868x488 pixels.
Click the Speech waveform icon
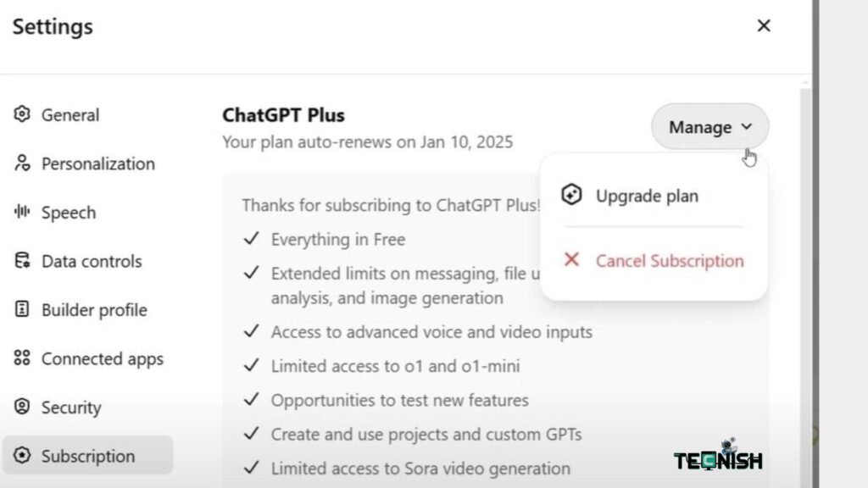click(22, 213)
